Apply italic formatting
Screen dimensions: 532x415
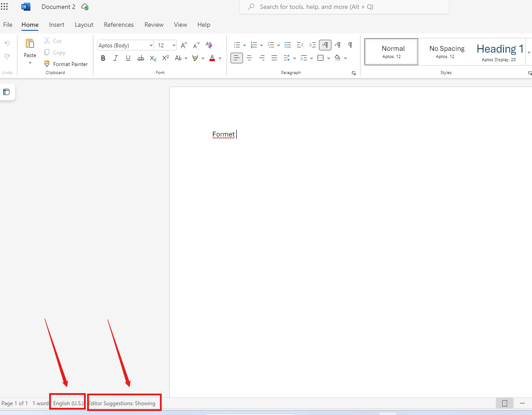click(x=116, y=58)
